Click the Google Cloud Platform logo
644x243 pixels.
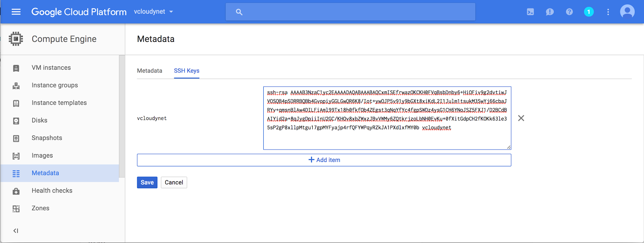tap(79, 12)
